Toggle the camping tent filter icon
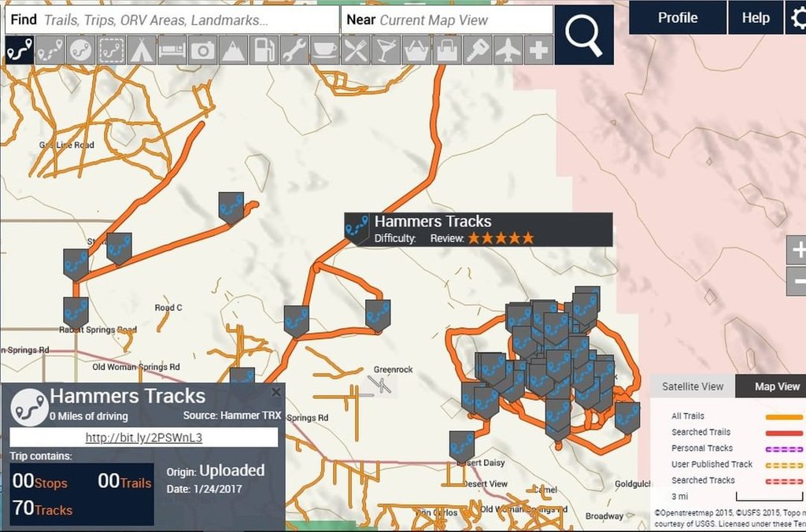 click(x=142, y=50)
